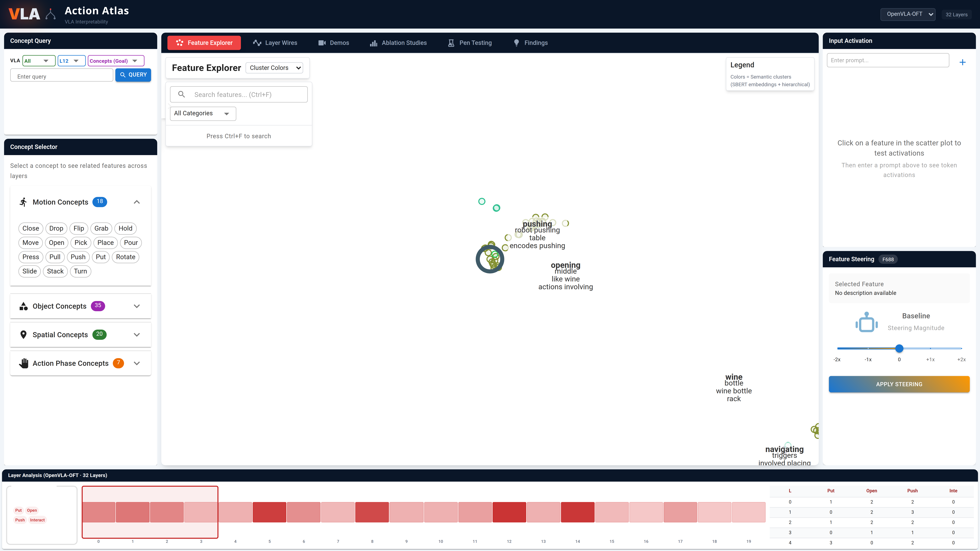Click the search magnifier in Concept Query
Screen dimensions: 980x551
tap(123, 75)
